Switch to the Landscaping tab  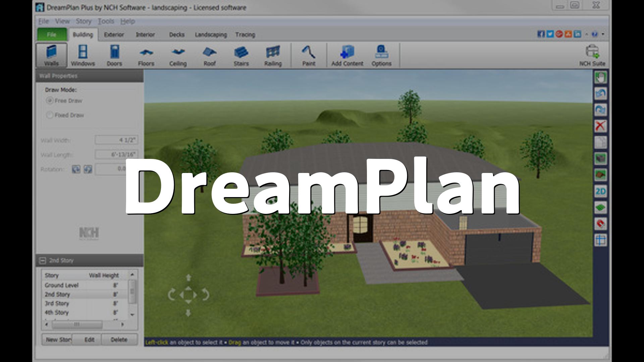[211, 35]
